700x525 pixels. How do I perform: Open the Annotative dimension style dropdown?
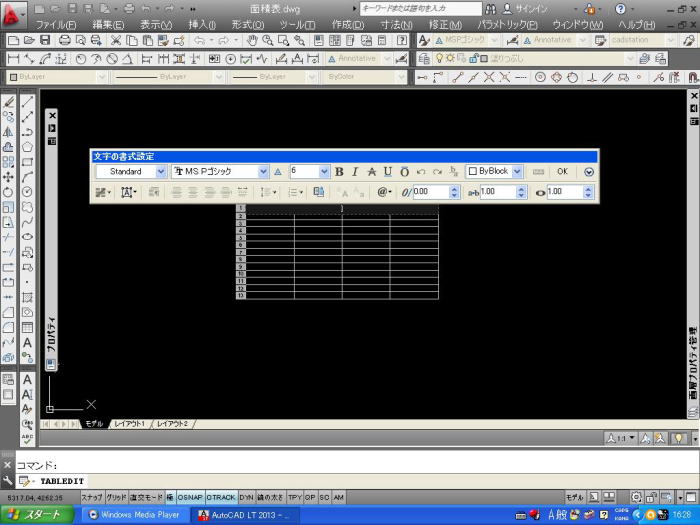[387, 58]
